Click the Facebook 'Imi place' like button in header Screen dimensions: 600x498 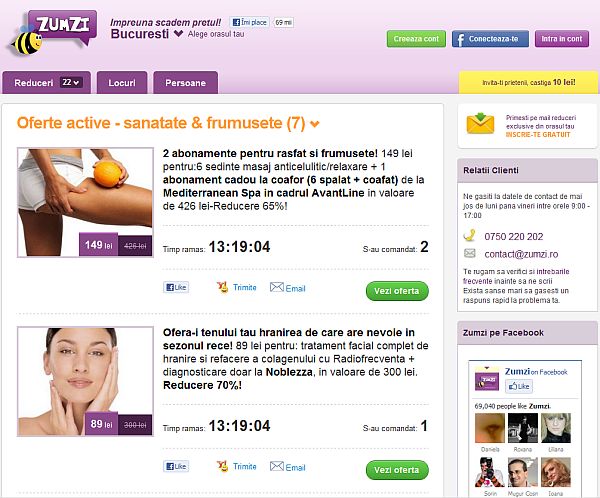250,22
